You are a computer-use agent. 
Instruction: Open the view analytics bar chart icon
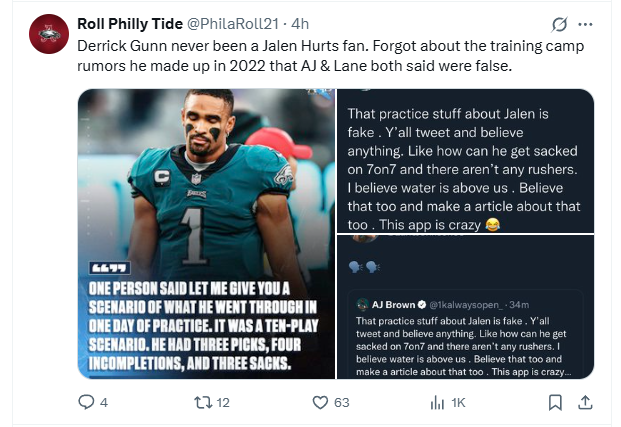point(437,402)
